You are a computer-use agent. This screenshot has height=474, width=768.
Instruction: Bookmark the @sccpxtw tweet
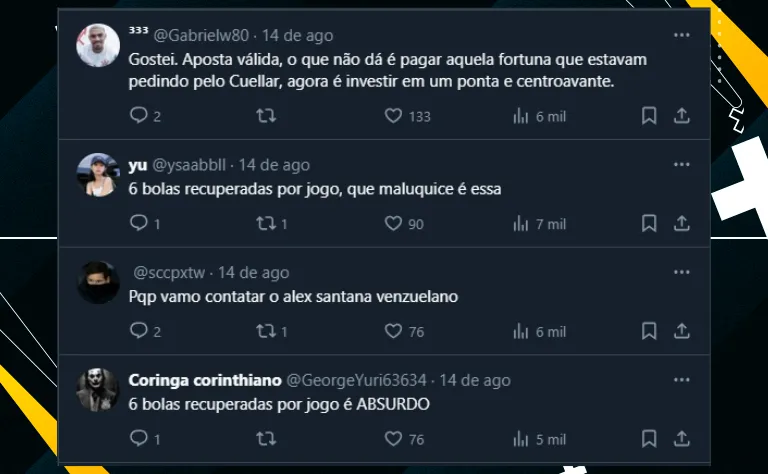tap(649, 331)
